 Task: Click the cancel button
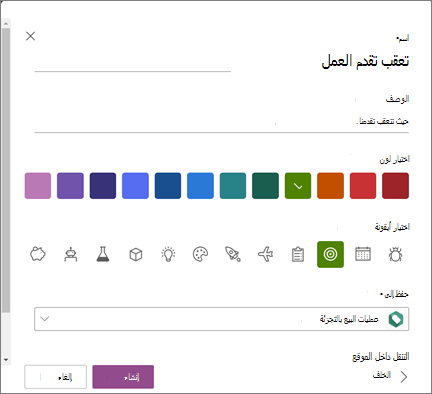pyautogui.click(x=55, y=377)
